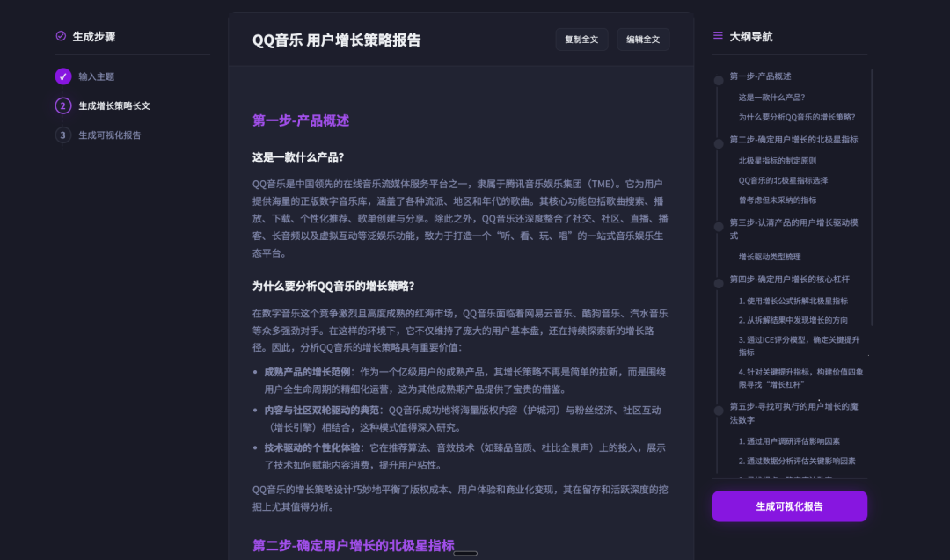Click the bold text 成熟产品的增长范例

pyautogui.click(x=307, y=372)
